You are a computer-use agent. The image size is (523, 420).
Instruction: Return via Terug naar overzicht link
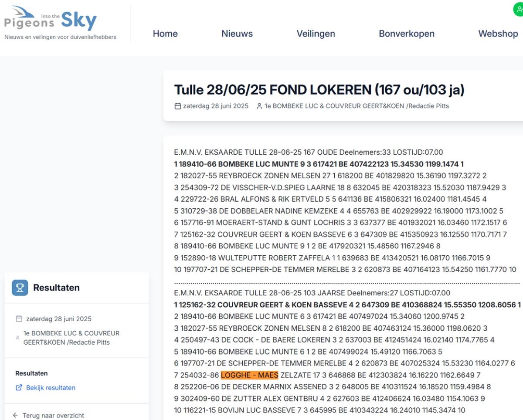click(53, 416)
